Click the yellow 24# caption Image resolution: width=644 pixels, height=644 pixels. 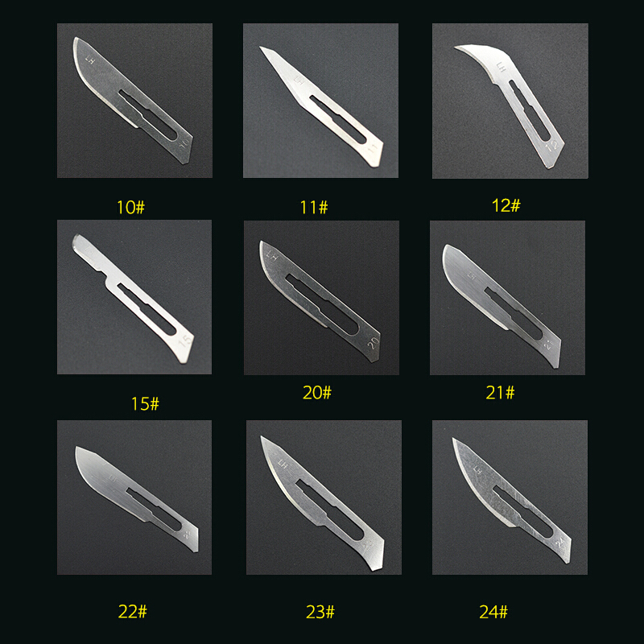tap(493, 612)
